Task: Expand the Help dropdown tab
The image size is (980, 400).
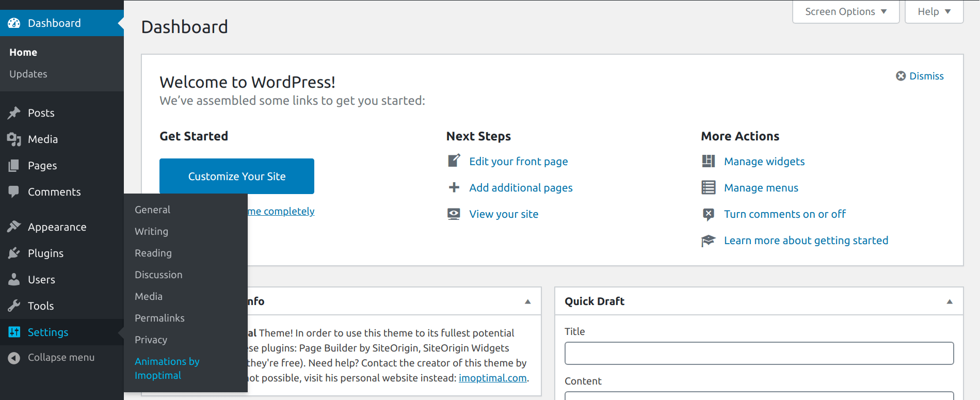Action: coord(934,12)
